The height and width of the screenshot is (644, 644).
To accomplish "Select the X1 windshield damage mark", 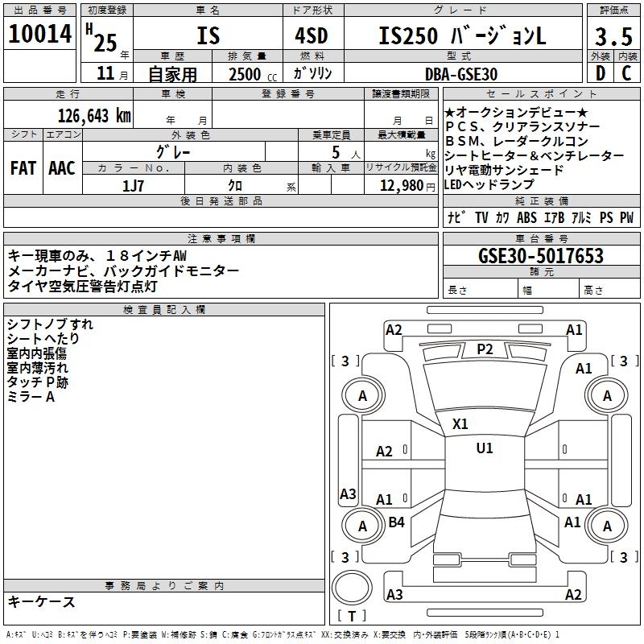I will click(460, 423).
